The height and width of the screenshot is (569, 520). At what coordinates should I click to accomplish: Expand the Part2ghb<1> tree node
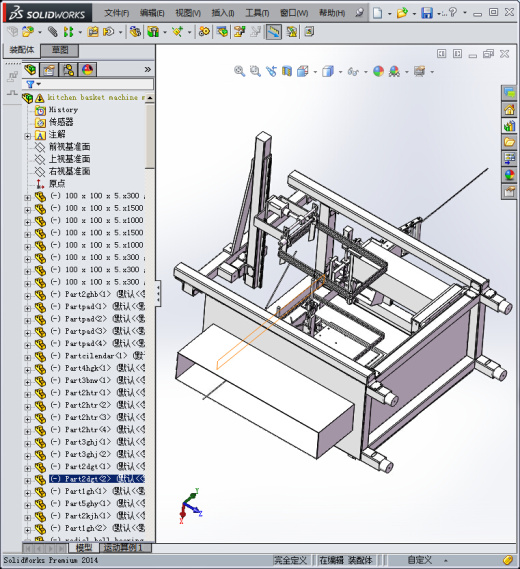click(28, 296)
